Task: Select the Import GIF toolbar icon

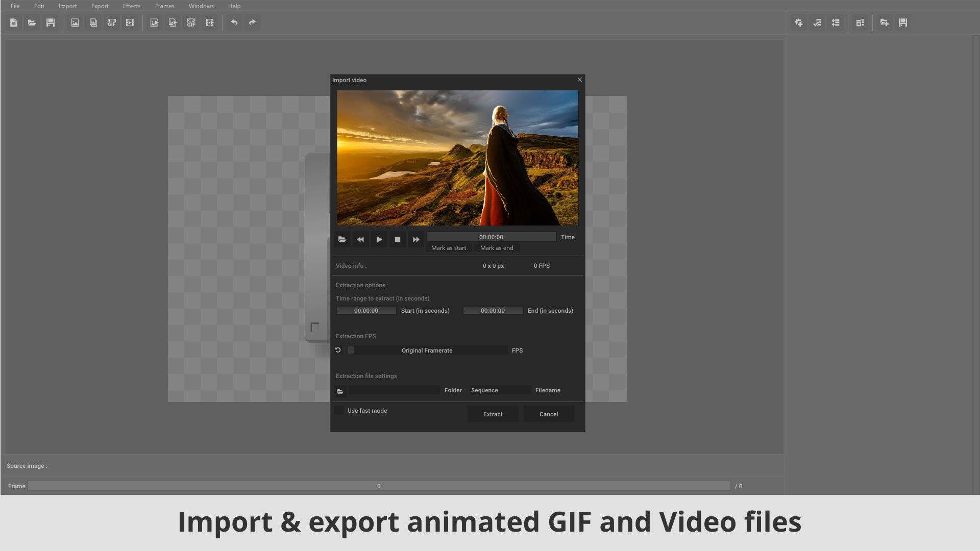Action: click(x=111, y=22)
